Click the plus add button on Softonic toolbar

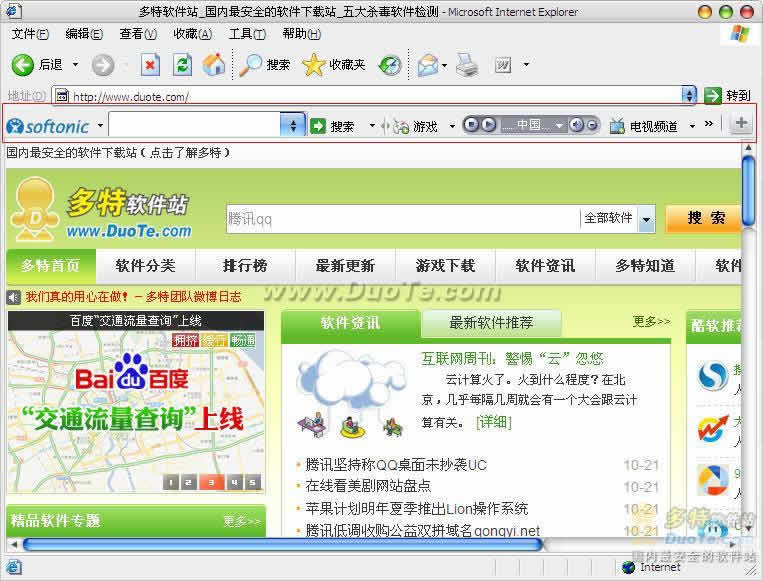[x=741, y=123]
